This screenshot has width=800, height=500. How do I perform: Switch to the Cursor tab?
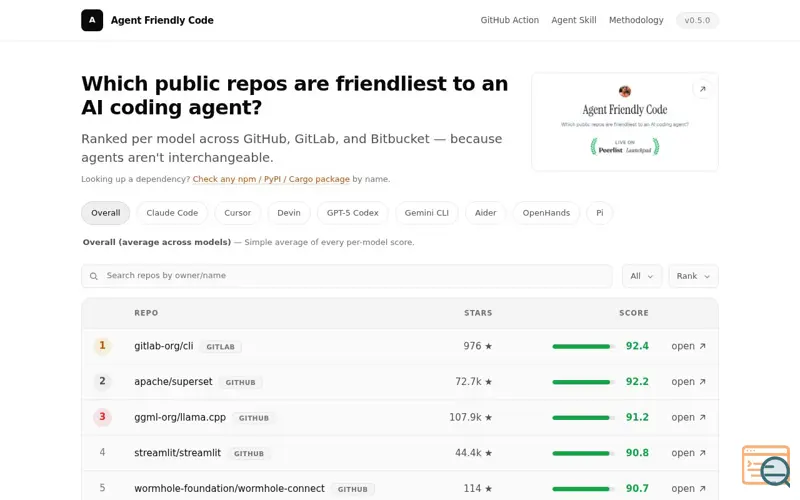(238, 213)
